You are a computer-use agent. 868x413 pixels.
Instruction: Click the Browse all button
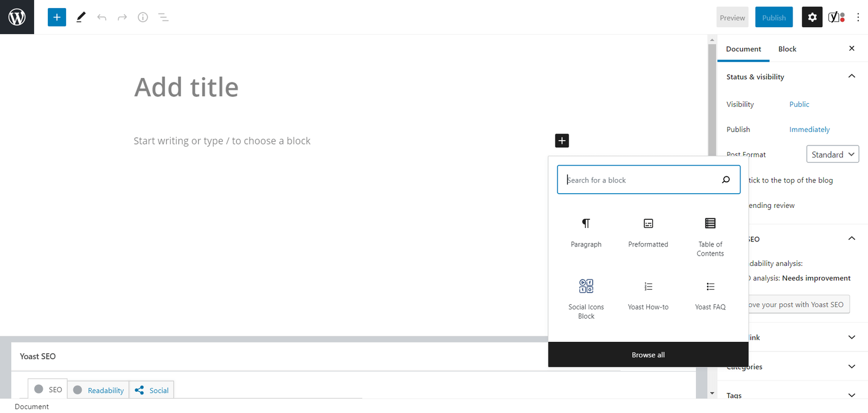point(648,355)
